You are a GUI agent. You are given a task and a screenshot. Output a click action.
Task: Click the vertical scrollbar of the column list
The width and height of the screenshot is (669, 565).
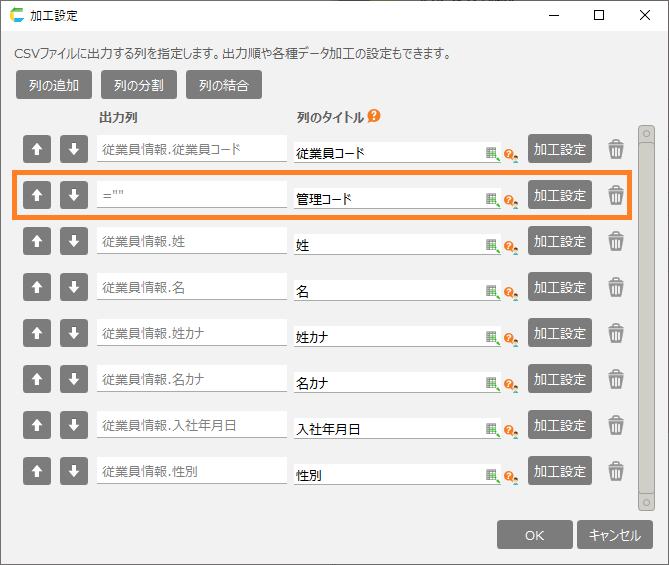[x=645, y=320]
